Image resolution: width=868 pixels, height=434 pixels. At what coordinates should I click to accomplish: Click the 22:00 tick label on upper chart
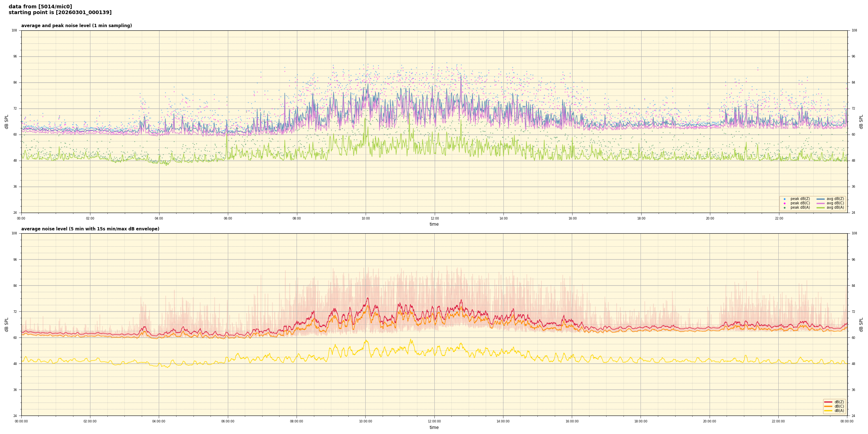click(779, 218)
